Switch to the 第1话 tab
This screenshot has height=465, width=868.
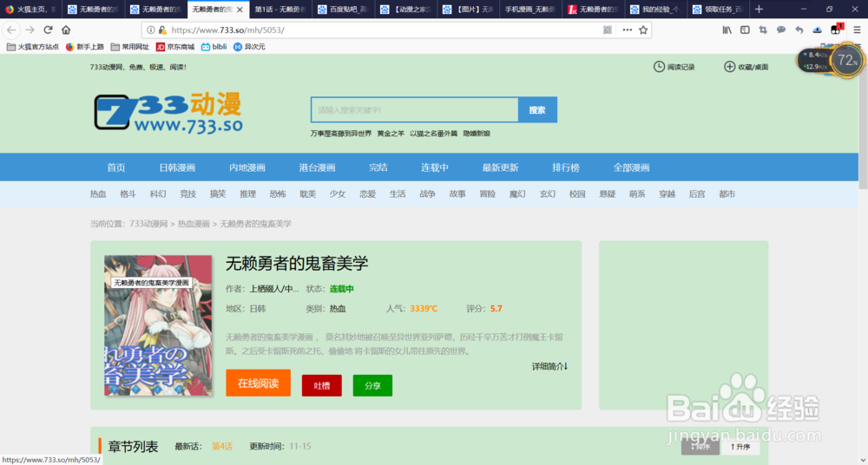tap(280, 10)
